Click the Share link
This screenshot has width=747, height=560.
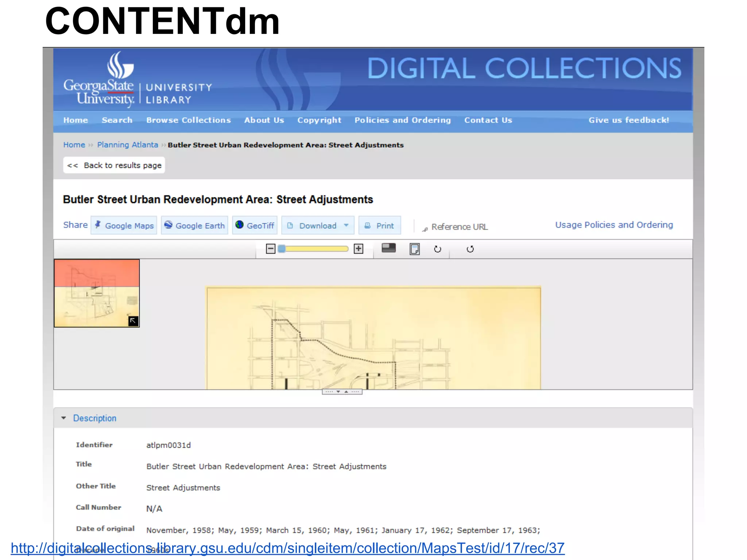pos(76,225)
